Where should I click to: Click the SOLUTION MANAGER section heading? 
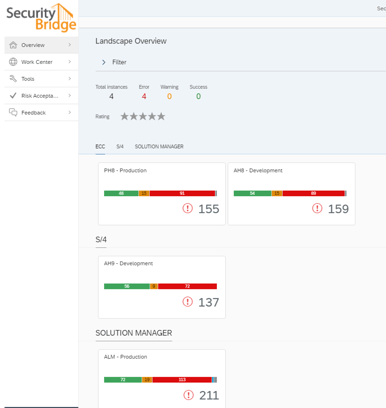tap(134, 333)
